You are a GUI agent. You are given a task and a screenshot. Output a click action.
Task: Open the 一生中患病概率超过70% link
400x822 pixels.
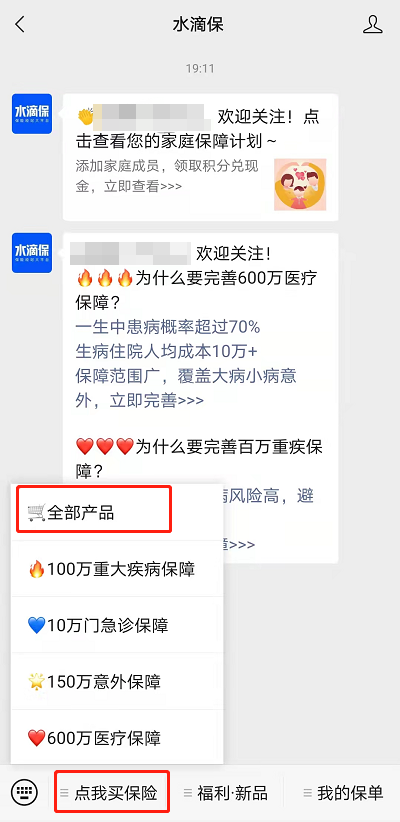coord(168,327)
